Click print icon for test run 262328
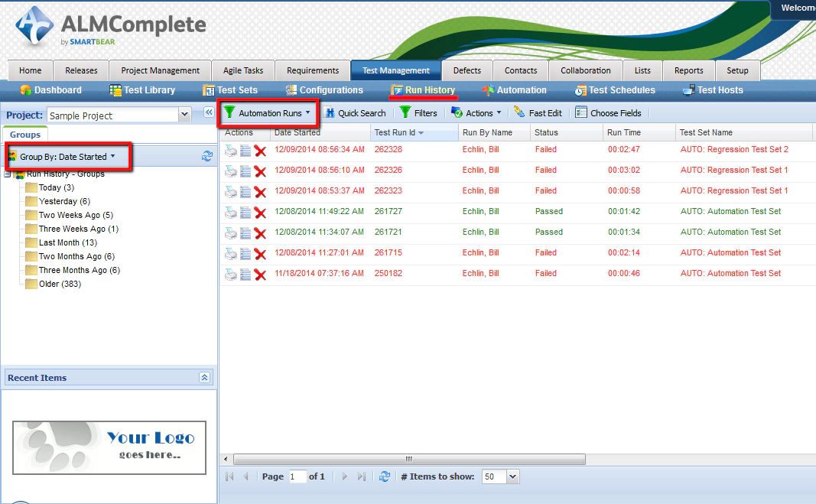Image resolution: width=816 pixels, height=504 pixels. click(230, 151)
